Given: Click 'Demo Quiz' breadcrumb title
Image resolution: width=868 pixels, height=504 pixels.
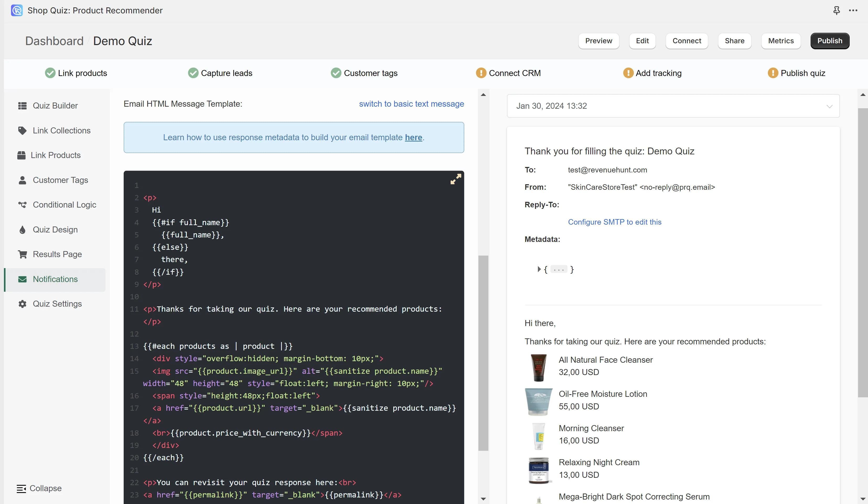Looking at the screenshot, I should 122,41.
